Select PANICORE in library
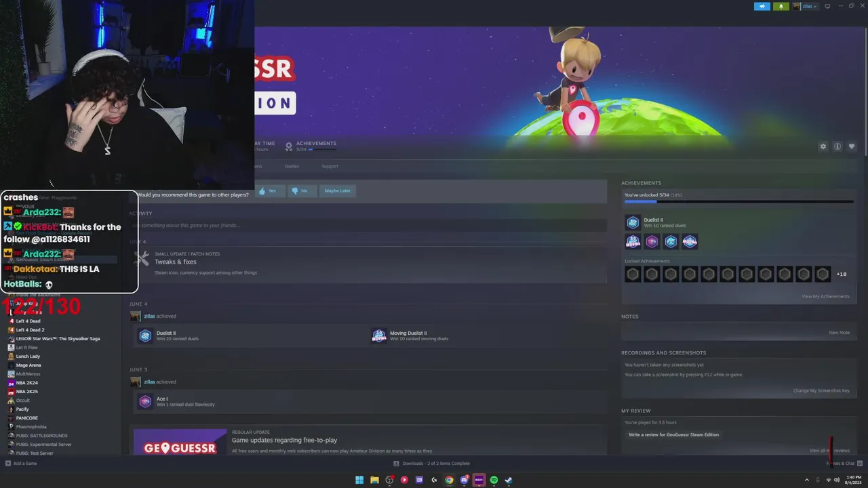Screen dimensions: 868x488 27,418
